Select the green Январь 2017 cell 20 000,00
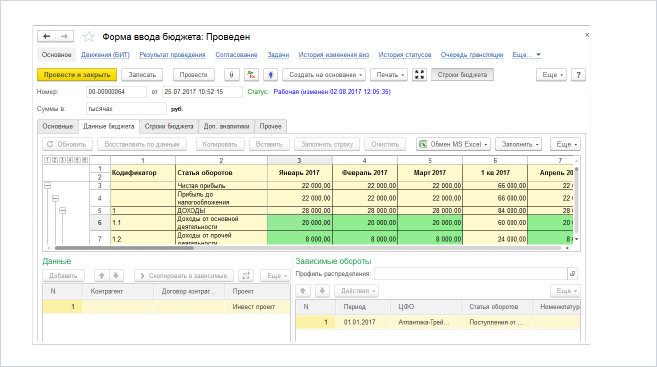 tap(300, 222)
